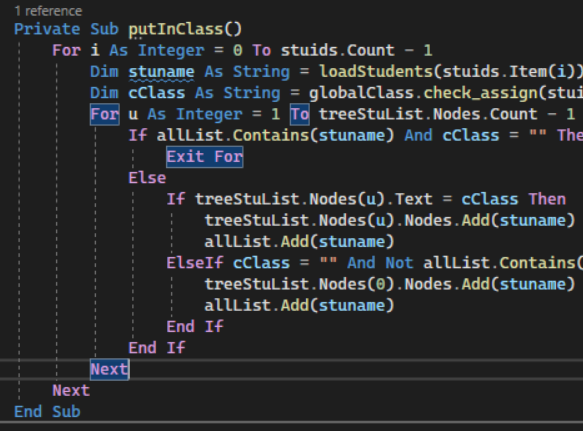Click cClass in the 'Dim cClass' line
Image resolution: width=583 pixels, height=431 pixels.
(157, 93)
